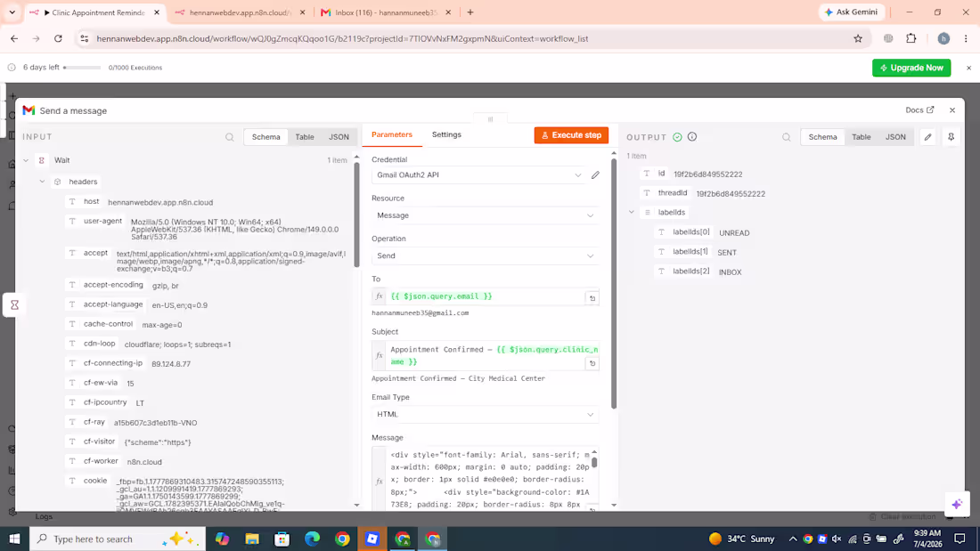This screenshot has height=551, width=980.
Task: Edit the Gmail OAuth2 credential
Action: click(595, 175)
